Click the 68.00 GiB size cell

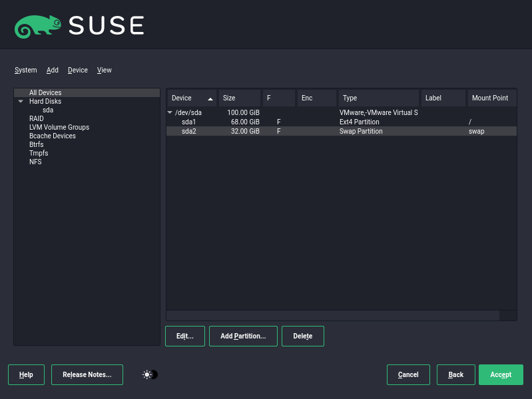click(245, 122)
